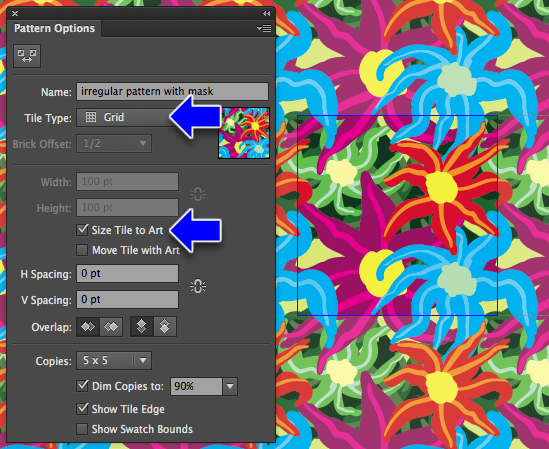This screenshot has width=549, height=449.
Task: Set overlap to Bottom in Front
Action: (x=165, y=327)
